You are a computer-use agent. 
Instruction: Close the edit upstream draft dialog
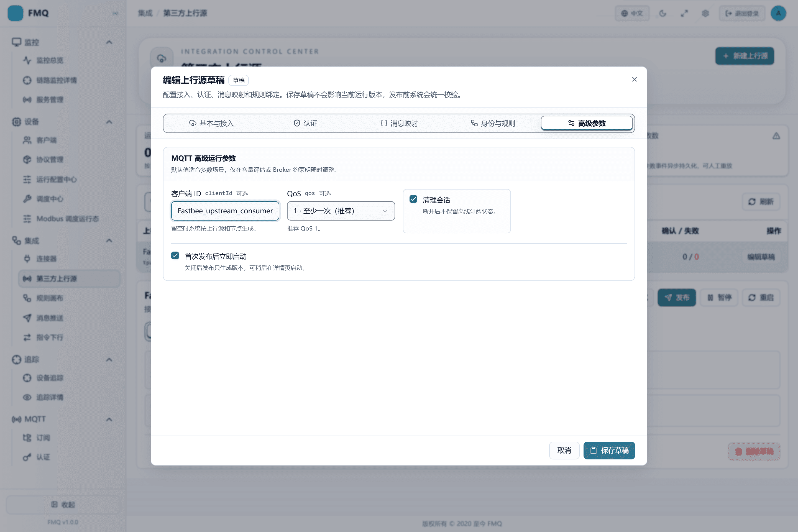(x=634, y=80)
